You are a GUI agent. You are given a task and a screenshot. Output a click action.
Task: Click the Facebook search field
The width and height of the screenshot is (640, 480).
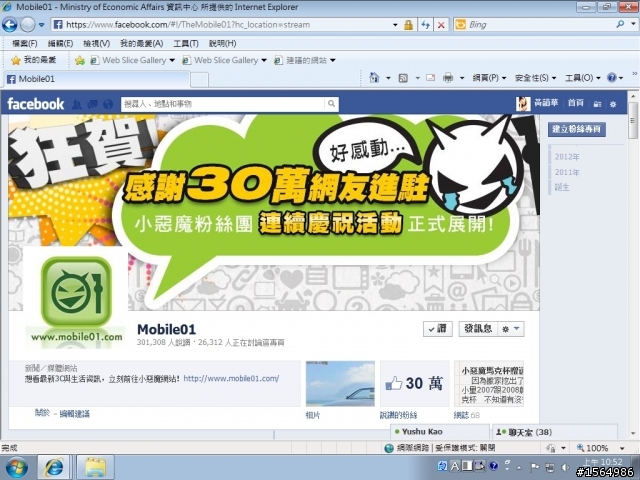pos(224,104)
